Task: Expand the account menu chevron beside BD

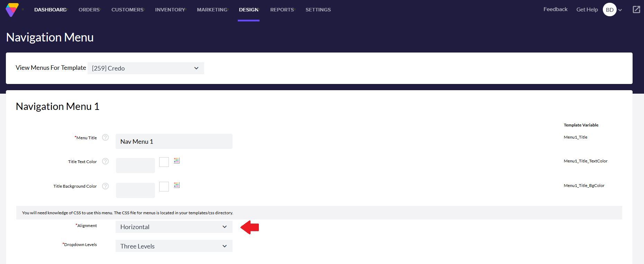Action: [x=620, y=10]
